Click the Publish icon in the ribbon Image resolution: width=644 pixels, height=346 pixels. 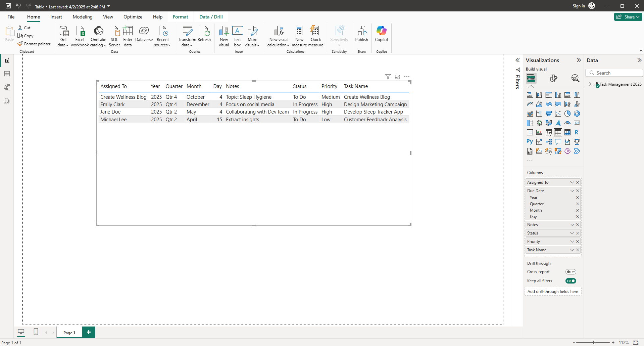(x=361, y=34)
